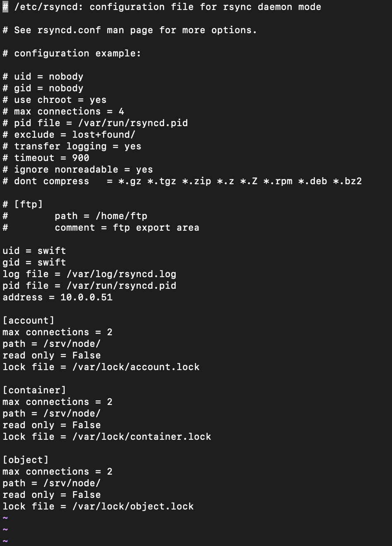
Task: Click the address value 10.0.0.51
Action: tap(86, 297)
